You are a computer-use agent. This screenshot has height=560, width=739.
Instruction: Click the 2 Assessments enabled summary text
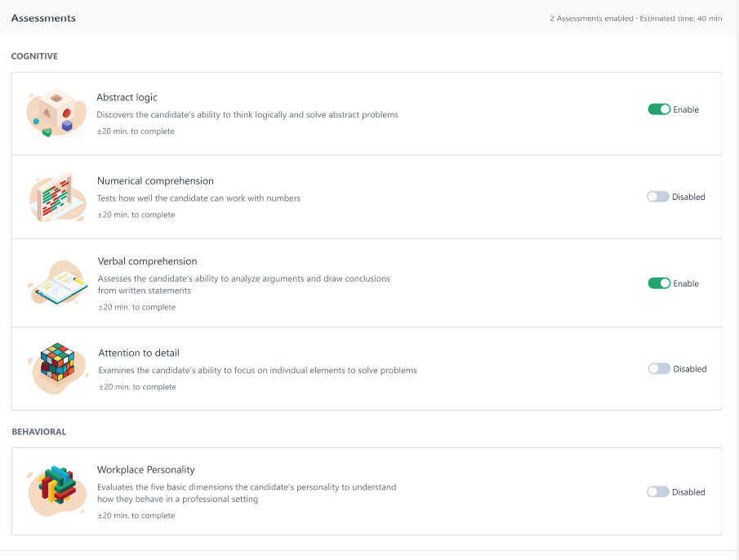591,19
